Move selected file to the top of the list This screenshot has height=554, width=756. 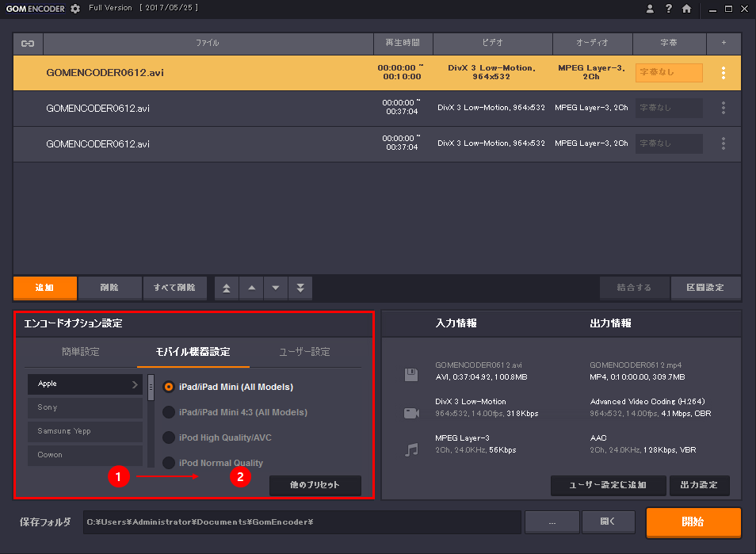[x=226, y=288]
